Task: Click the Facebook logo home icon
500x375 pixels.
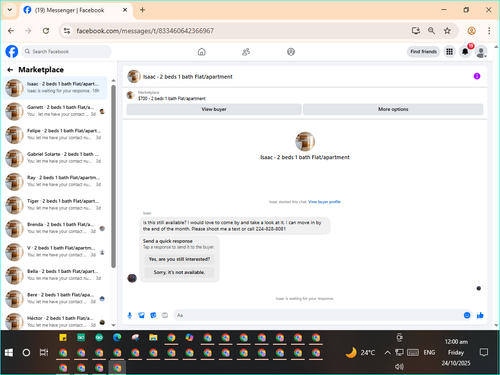Action: pyautogui.click(x=12, y=52)
